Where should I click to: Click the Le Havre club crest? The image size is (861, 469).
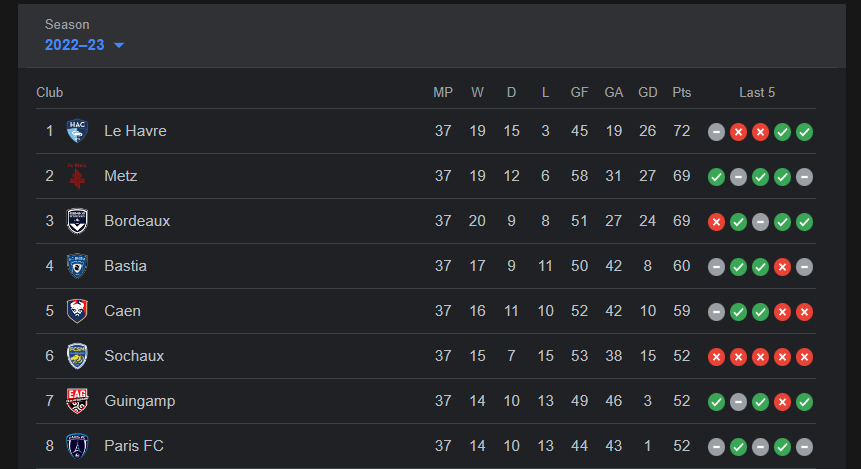pos(77,131)
